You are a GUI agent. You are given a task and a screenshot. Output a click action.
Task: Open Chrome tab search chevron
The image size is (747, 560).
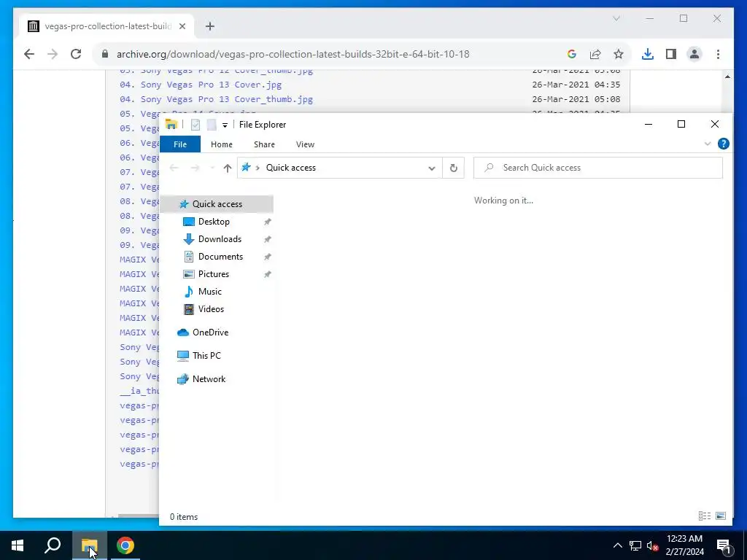coord(616,18)
